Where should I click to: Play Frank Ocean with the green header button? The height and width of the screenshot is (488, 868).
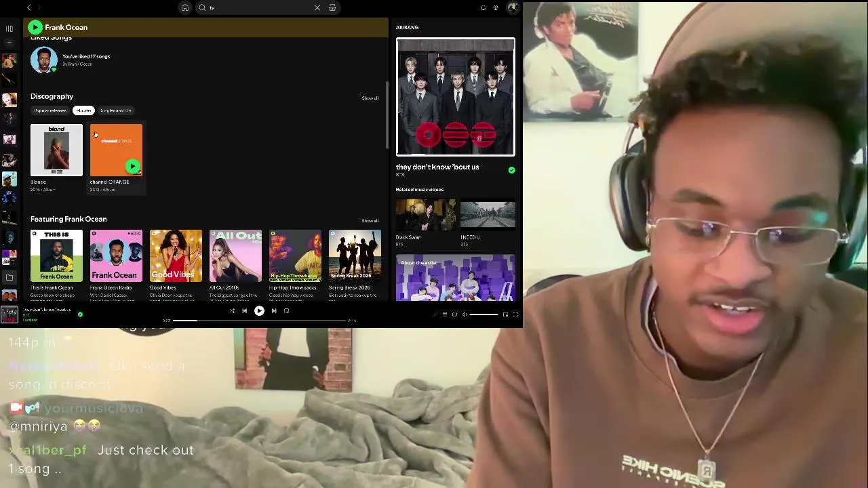click(x=35, y=27)
